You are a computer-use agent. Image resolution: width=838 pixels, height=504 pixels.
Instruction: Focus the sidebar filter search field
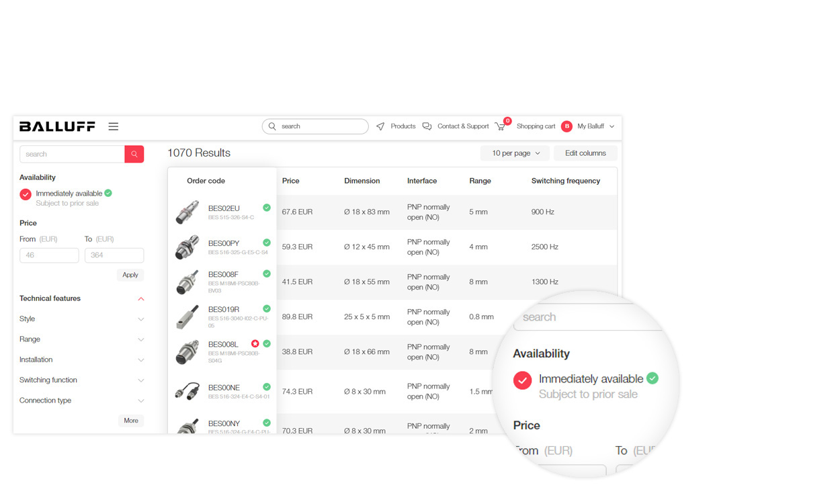(x=72, y=154)
